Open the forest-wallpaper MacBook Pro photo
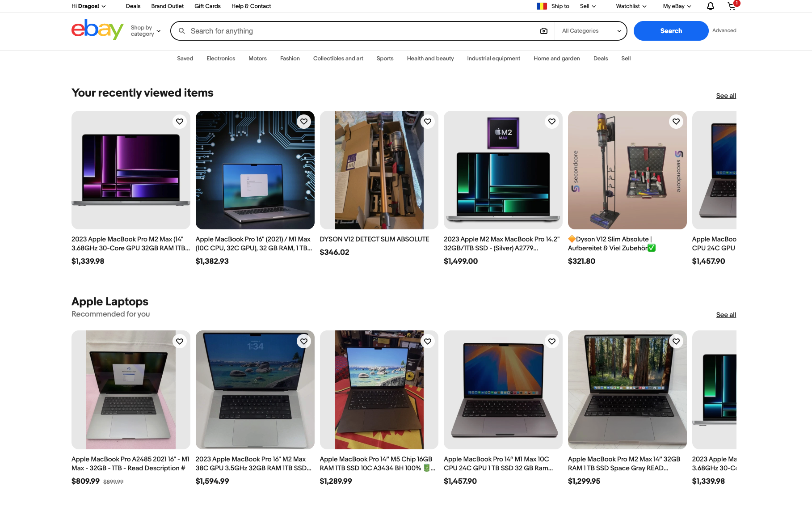The image size is (812, 507). (x=627, y=390)
